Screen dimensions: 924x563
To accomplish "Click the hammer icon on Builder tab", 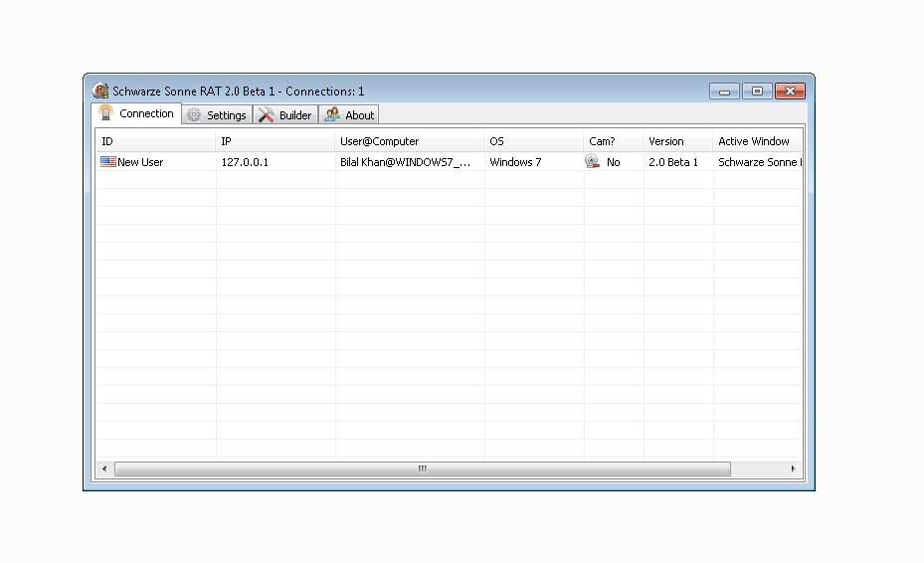I will 266,115.
